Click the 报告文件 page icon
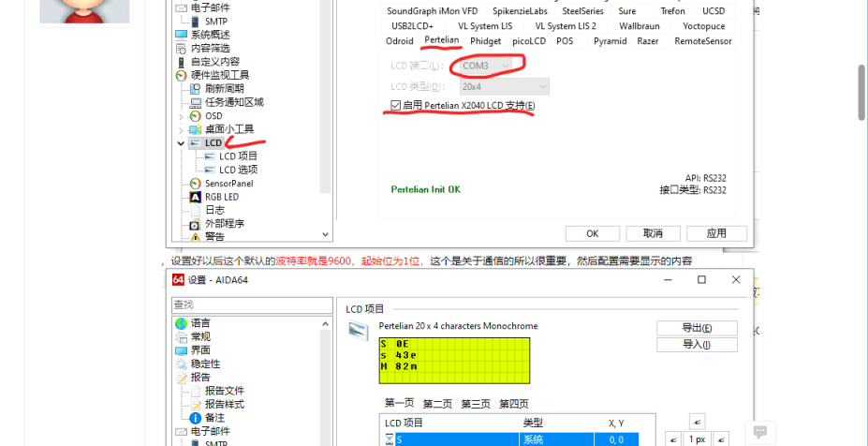The image size is (868, 446). pyautogui.click(x=195, y=391)
